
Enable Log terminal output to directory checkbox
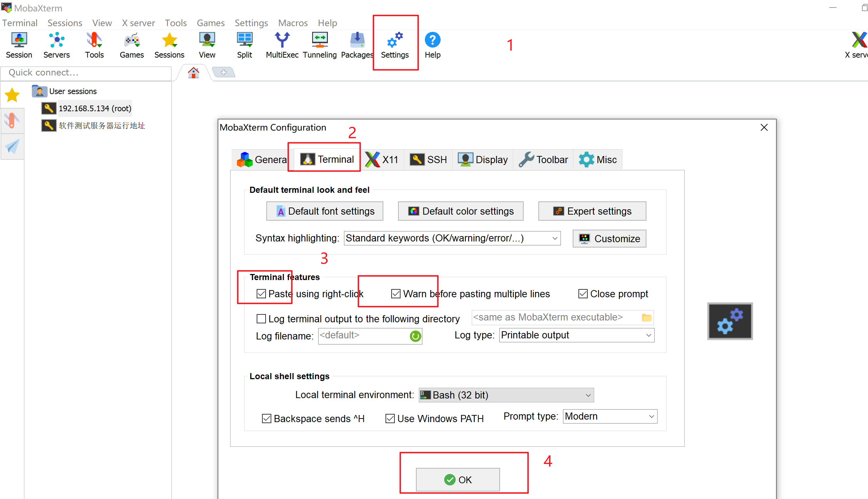[261, 319]
